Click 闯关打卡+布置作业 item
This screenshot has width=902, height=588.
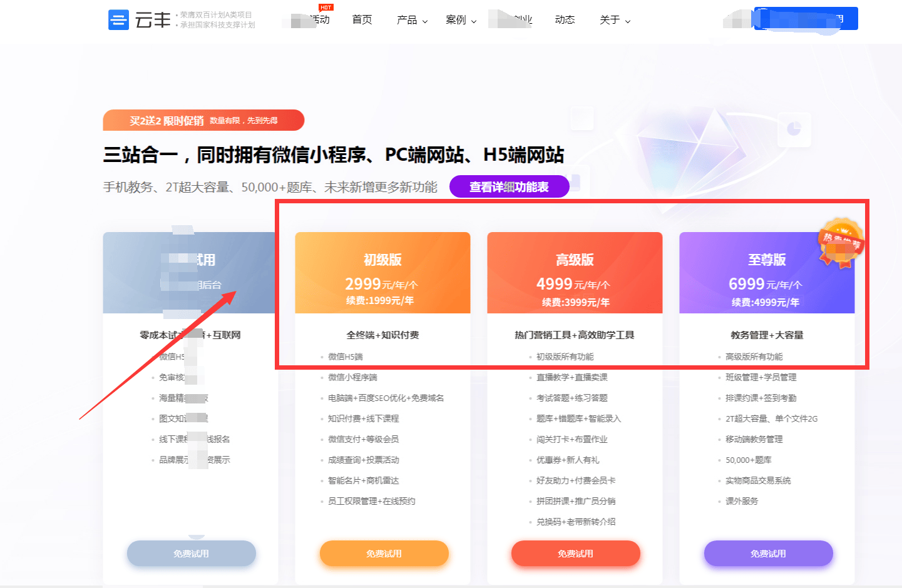coord(571,439)
